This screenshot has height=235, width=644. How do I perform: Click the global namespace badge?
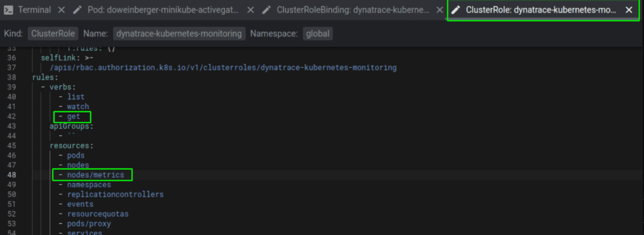point(317,34)
